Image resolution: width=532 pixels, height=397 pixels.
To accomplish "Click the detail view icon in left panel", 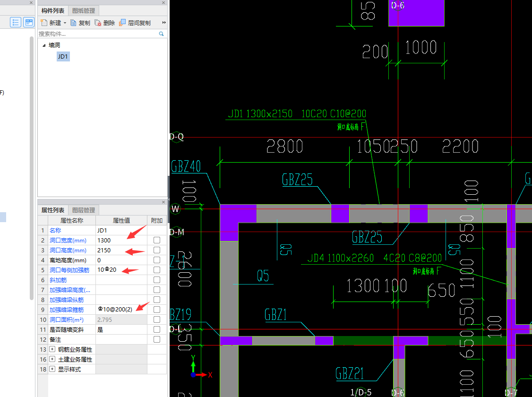I will (29, 22).
